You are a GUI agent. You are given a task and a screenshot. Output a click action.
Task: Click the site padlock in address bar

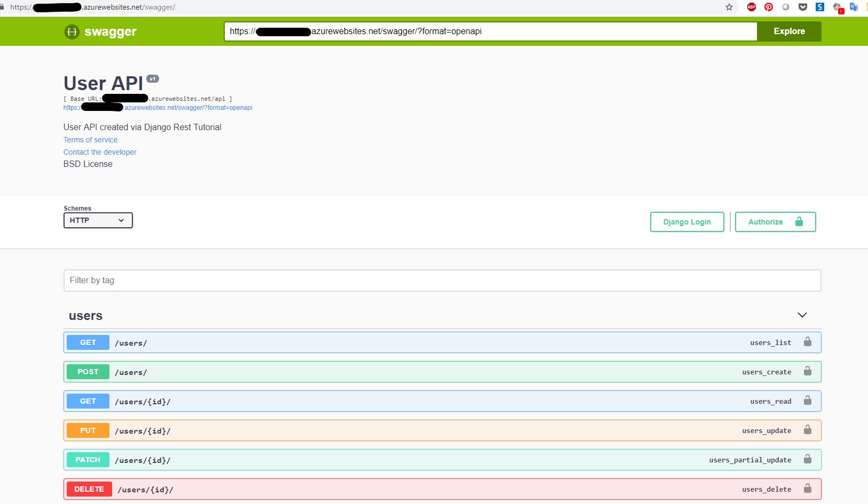[x=2, y=7]
